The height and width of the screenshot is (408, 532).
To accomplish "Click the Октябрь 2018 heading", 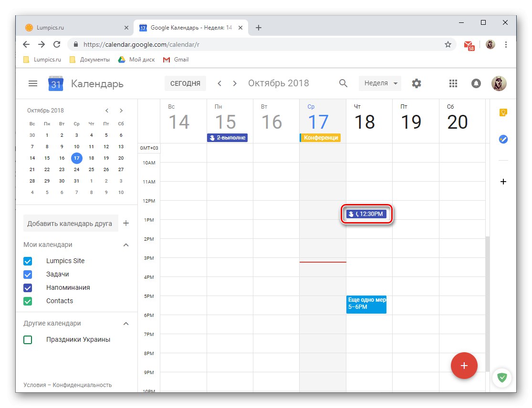I will [x=278, y=83].
